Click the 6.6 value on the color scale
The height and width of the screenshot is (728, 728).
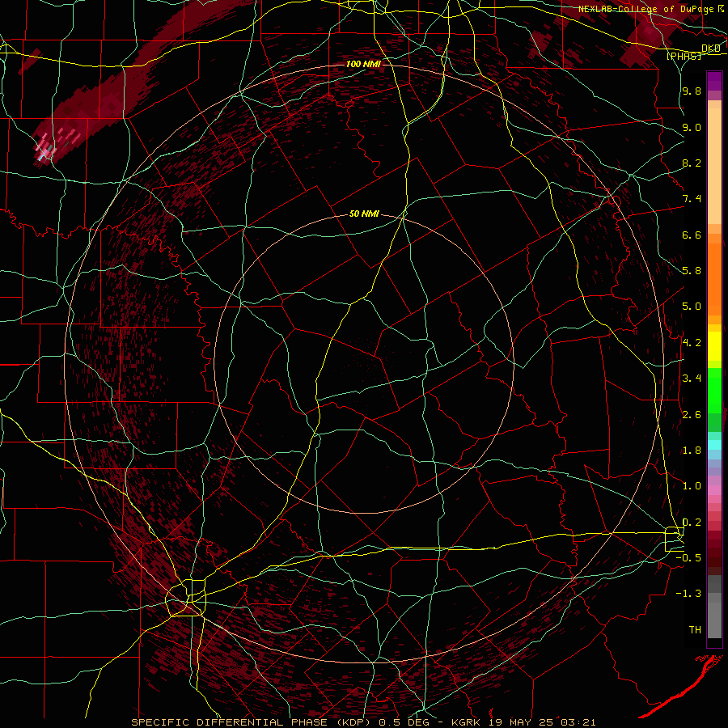(692, 235)
